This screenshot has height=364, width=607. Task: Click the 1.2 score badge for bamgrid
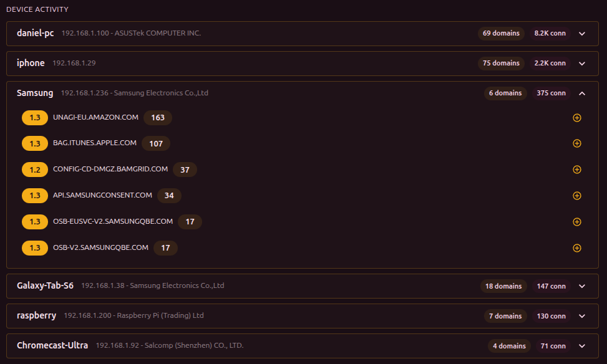(x=34, y=170)
